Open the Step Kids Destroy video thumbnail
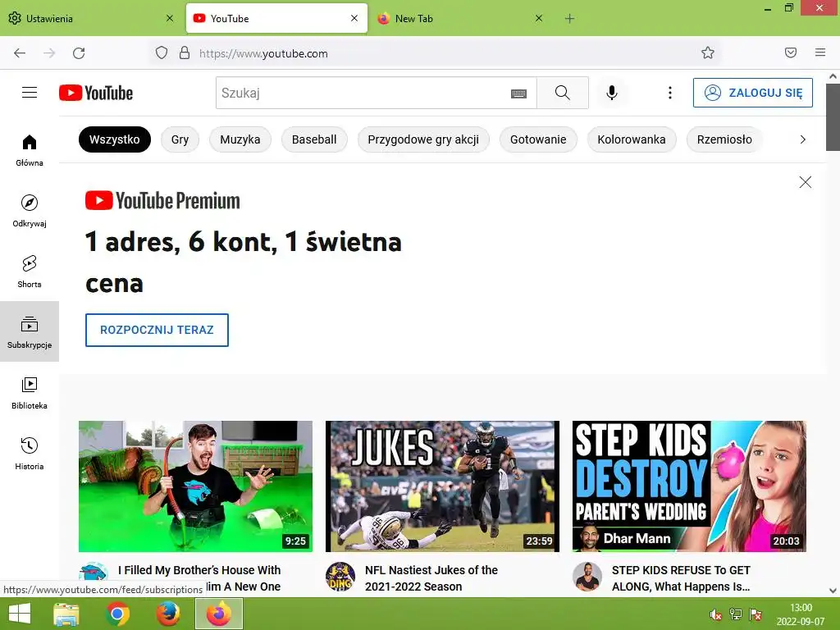 tap(689, 486)
